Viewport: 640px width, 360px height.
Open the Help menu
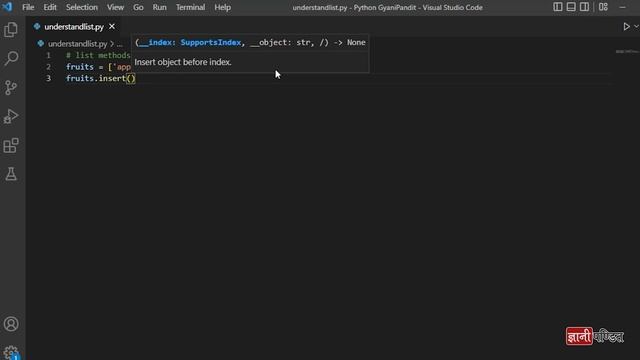pos(222,7)
